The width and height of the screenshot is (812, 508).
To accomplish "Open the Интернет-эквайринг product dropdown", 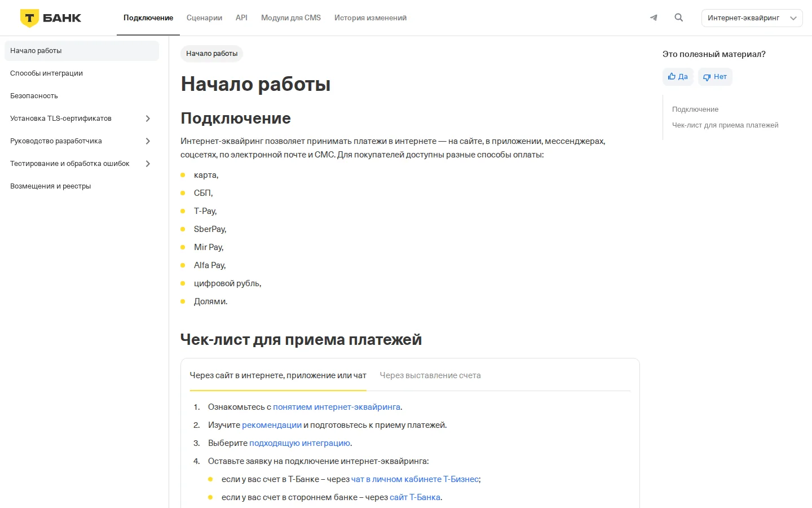I will (x=752, y=18).
